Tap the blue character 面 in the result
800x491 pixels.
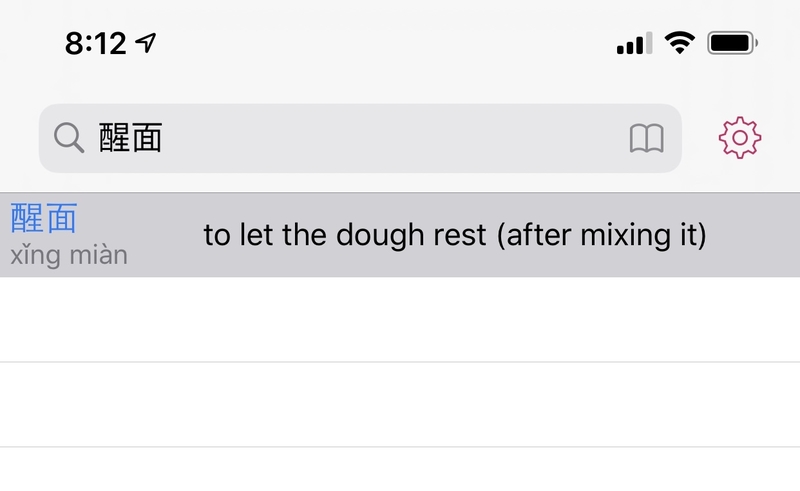(61, 218)
